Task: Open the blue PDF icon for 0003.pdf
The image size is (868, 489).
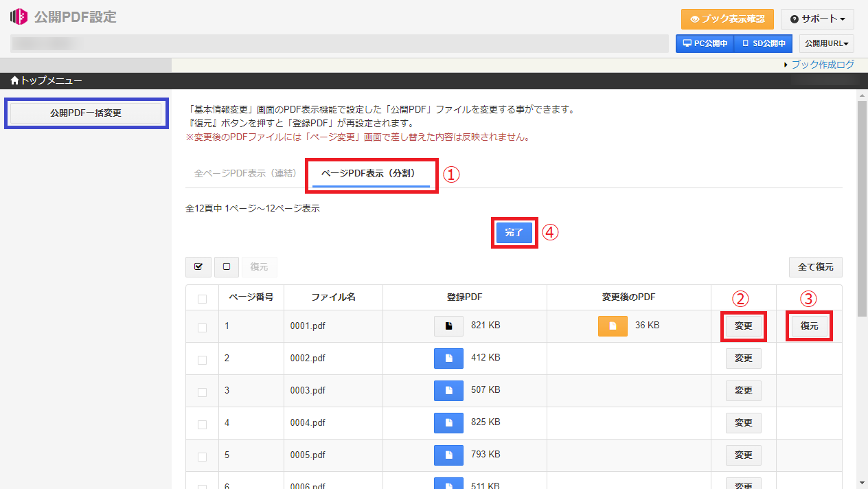Action: tap(448, 390)
